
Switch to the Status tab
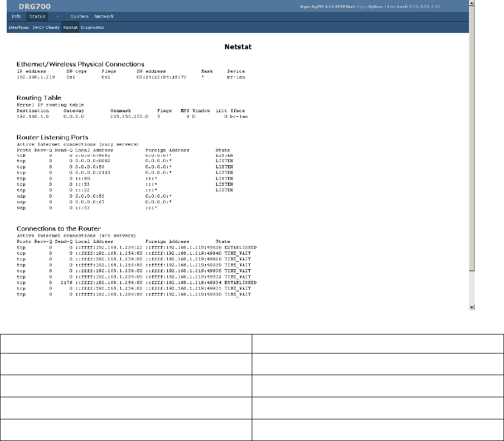pyautogui.click(x=37, y=16)
